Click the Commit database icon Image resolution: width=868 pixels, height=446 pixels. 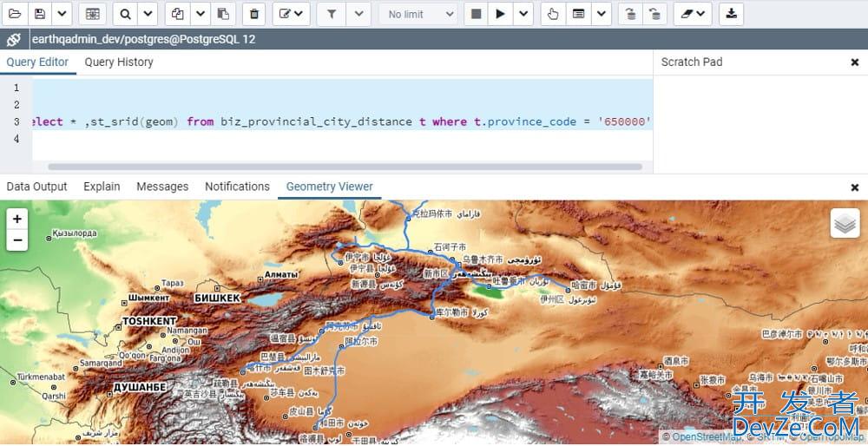629,14
